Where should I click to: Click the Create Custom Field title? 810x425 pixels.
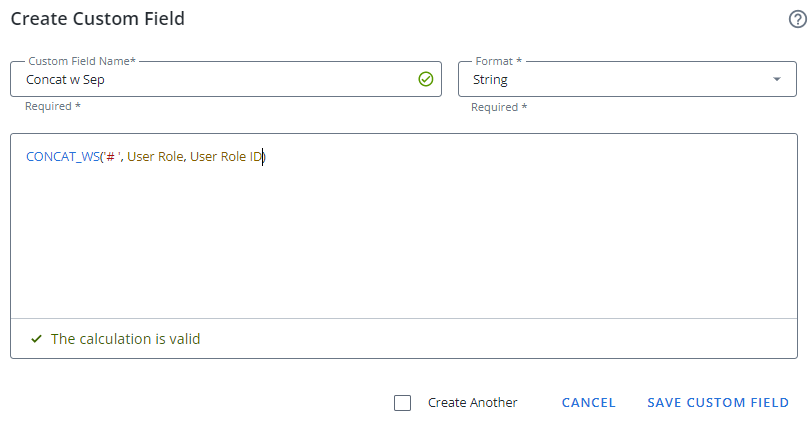click(97, 19)
